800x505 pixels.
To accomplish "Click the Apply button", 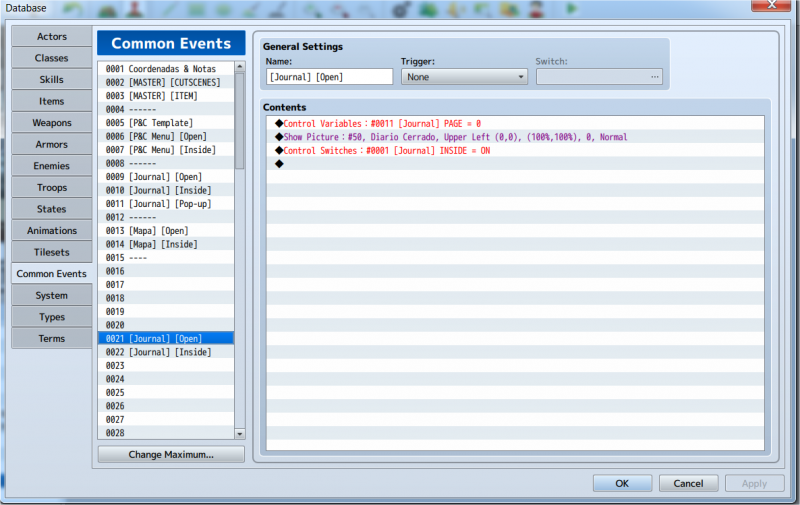I will pos(755,483).
